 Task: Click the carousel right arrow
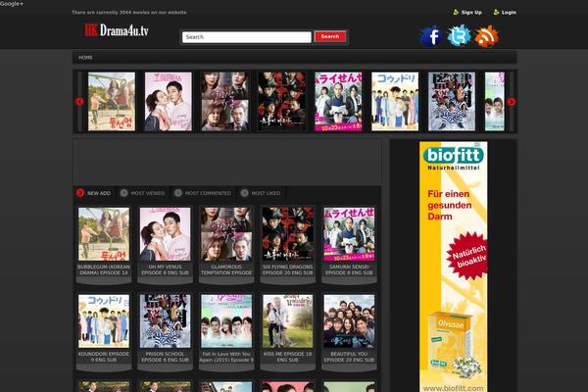(512, 102)
